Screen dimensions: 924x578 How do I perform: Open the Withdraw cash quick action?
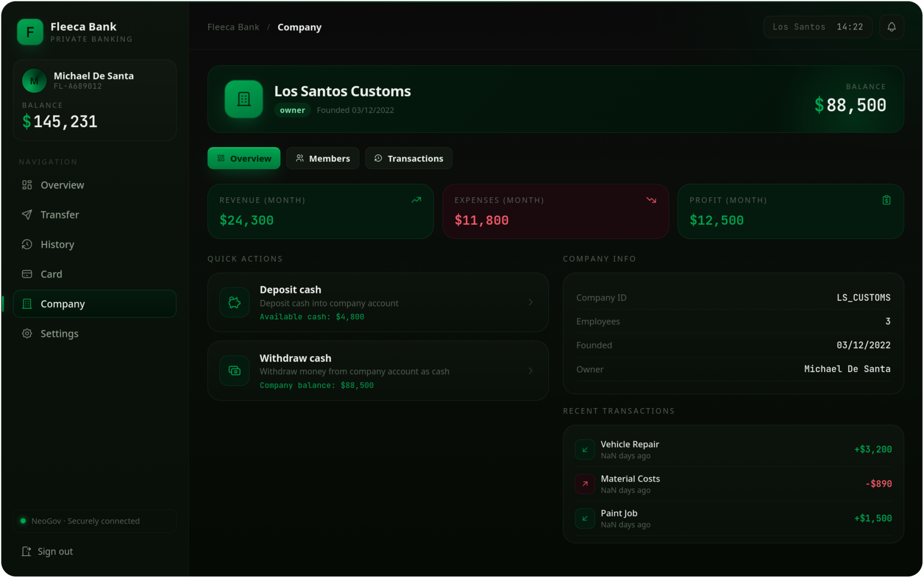tap(378, 371)
